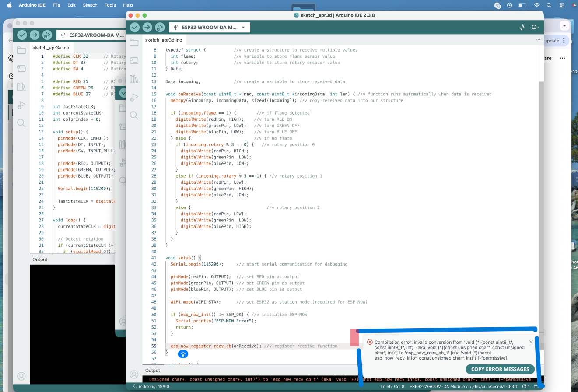Open Boards Manager in the sketch_apr3d sidebar
The width and height of the screenshot is (578, 392).
pos(134,61)
